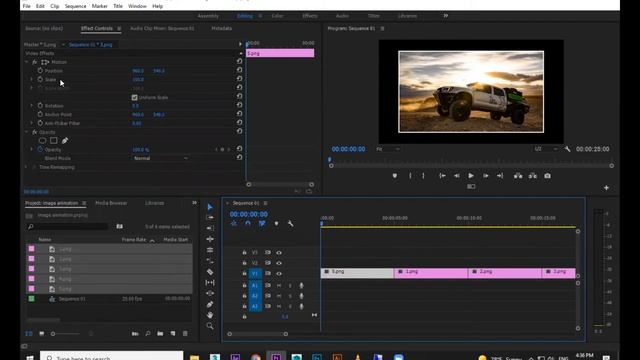Select the Zoom magnifier tool
Screen dimensions: 640x360
tap(210, 326)
